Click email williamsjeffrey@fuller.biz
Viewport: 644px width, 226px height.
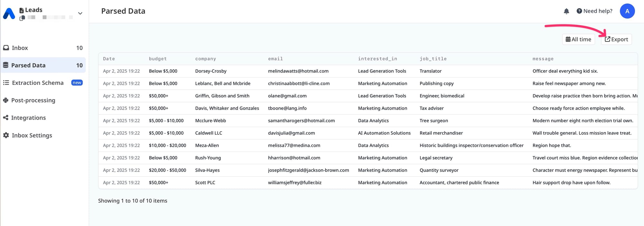[x=295, y=183]
